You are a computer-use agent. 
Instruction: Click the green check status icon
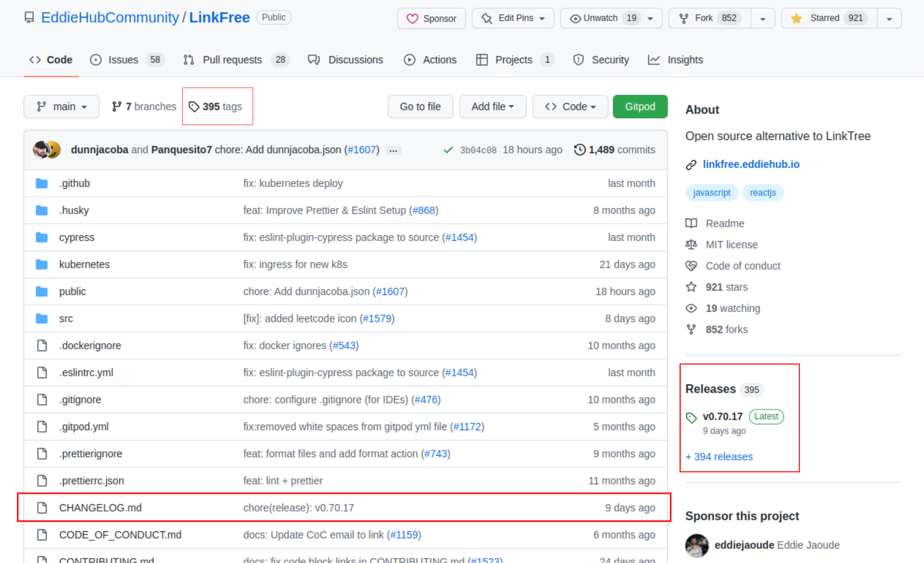click(x=448, y=150)
